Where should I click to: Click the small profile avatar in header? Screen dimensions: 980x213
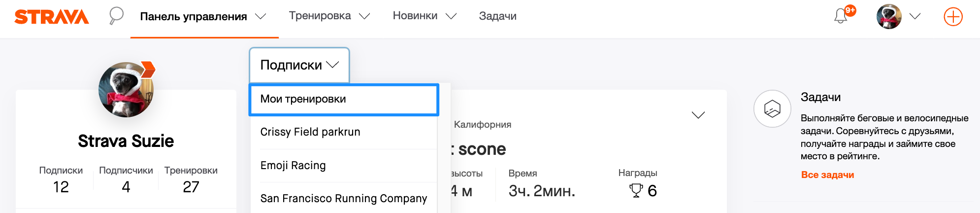(889, 17)
